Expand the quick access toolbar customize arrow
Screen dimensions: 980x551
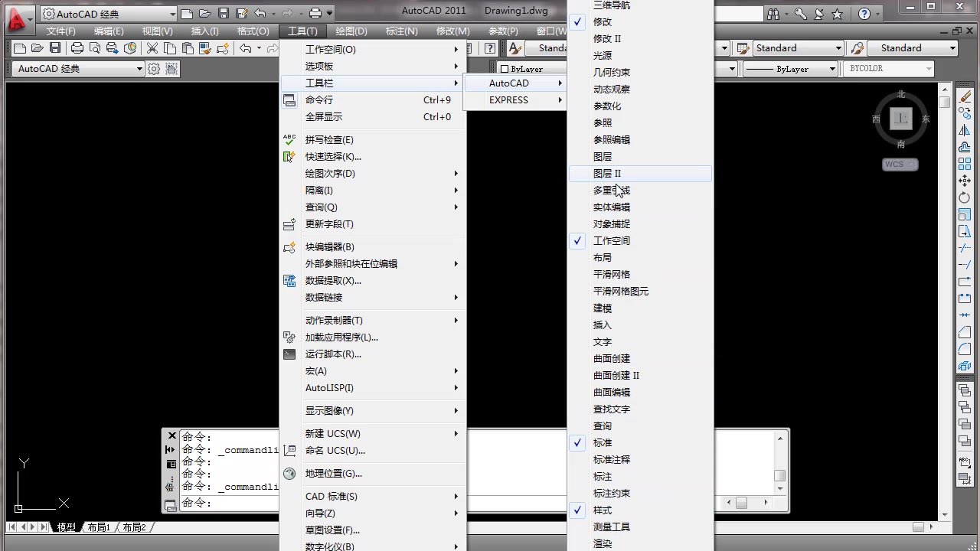click(330, 14)
